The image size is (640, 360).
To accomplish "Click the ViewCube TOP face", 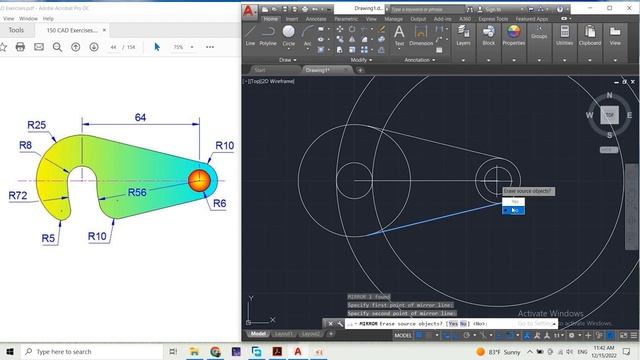I will pyautogui.click(x=609, y=115).
